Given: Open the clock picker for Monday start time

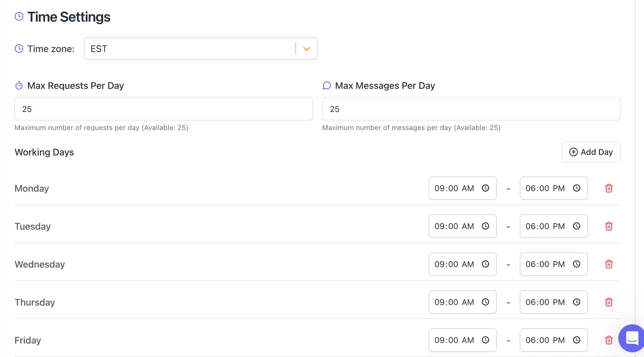Looking at the screenshot, I should tap(485, 188).
